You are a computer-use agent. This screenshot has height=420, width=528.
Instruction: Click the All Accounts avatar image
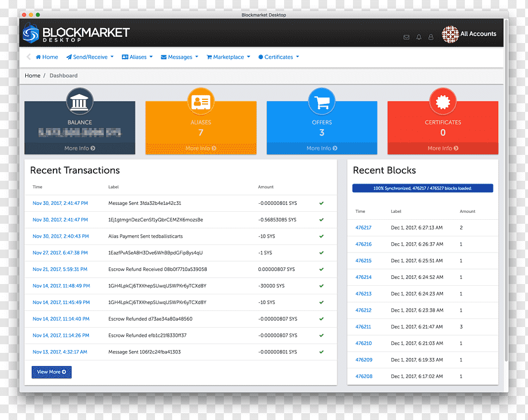450,34
